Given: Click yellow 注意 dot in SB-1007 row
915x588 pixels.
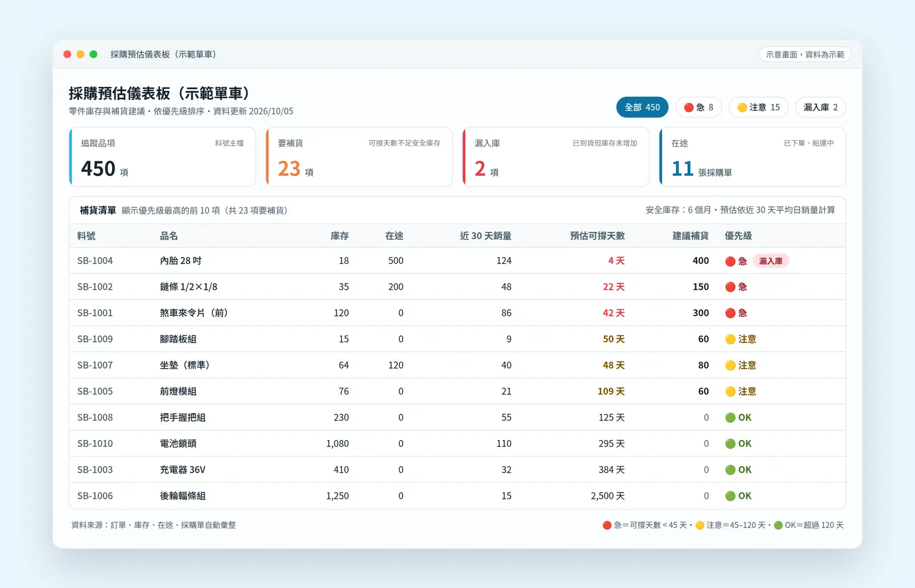Looking at the screenshot, I should point(730,365).
